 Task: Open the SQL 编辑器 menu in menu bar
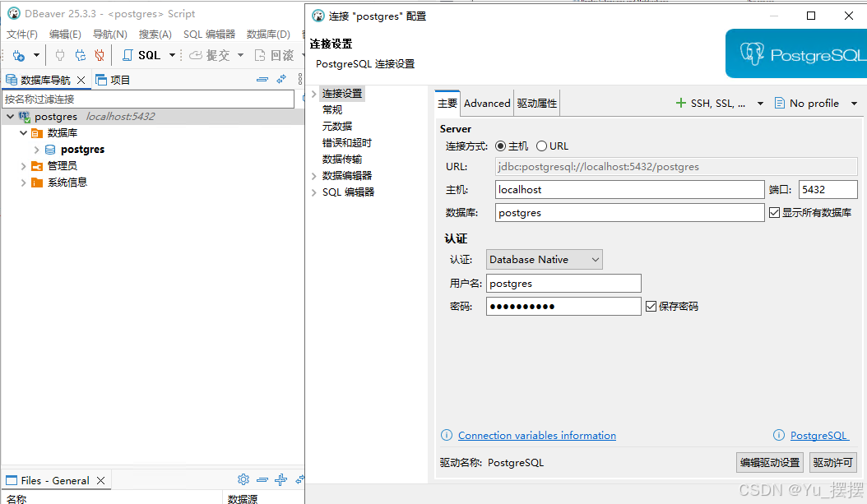(210, 35)
